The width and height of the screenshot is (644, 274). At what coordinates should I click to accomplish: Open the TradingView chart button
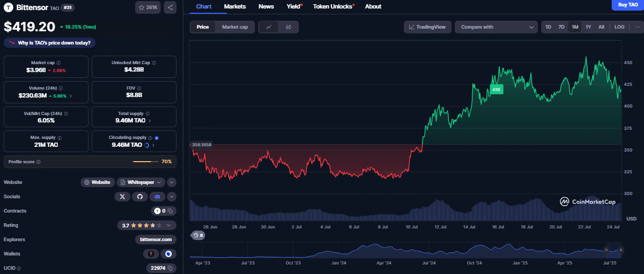coord(427,27)
